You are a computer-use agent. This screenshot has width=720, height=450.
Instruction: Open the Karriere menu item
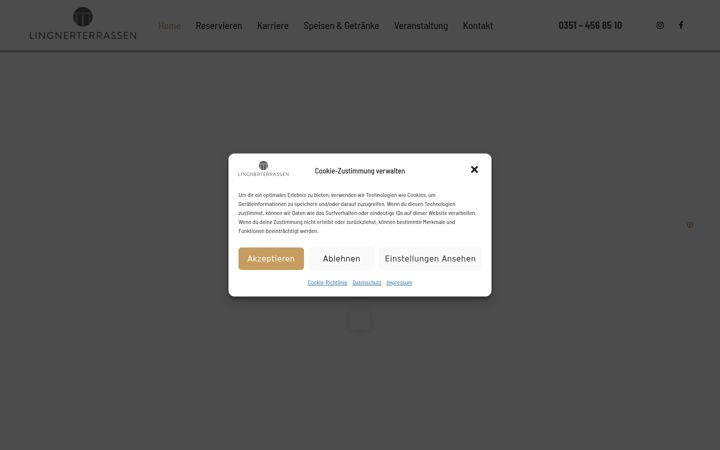tap(273, 26)
